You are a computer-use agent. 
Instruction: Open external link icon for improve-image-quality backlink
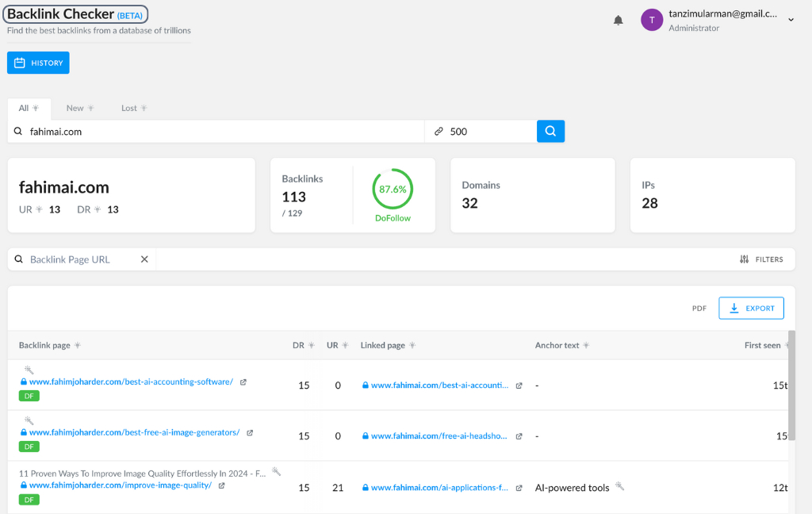pyautogui.click(x=222, y=485)
